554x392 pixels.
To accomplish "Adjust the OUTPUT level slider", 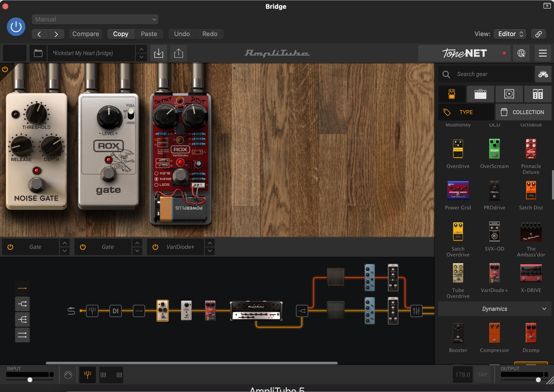I will click(x=538, y=380).
